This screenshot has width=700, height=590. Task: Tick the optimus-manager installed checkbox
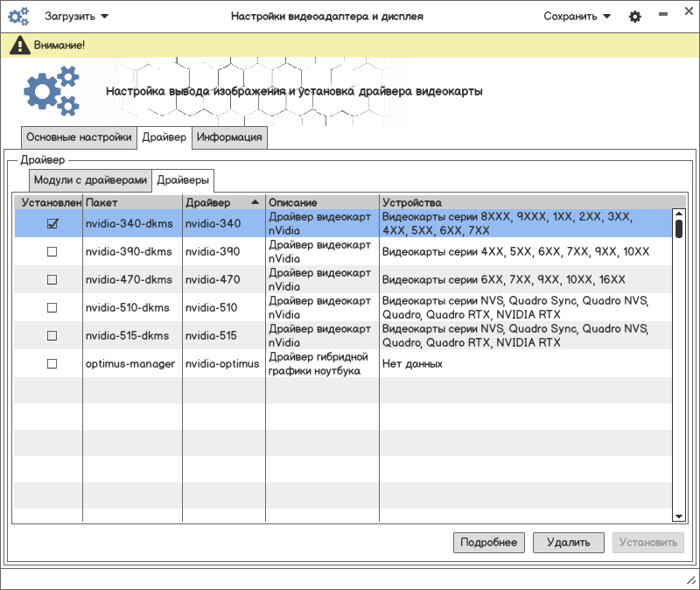pyautogui.click(x=52, y=364)
